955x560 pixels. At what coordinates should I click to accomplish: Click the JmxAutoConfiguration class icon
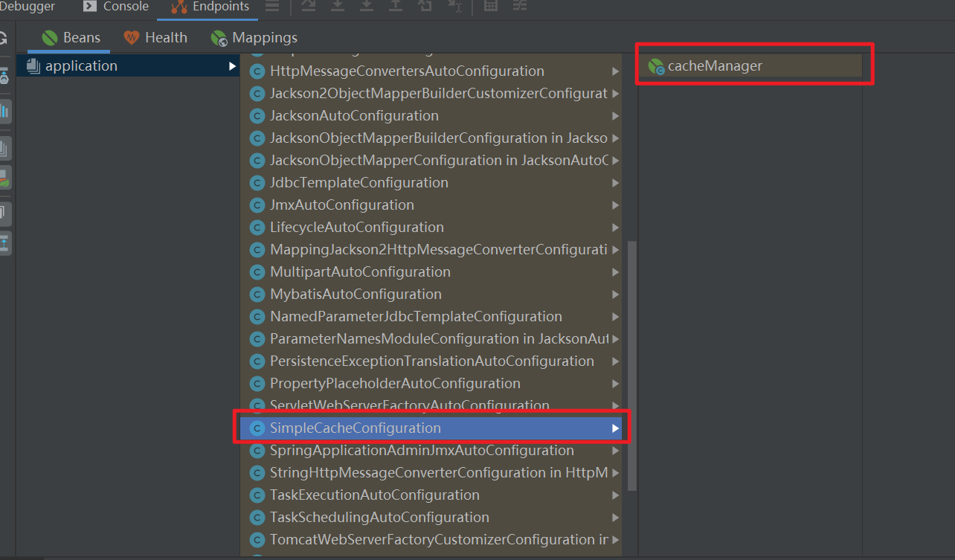pos(257,205)
